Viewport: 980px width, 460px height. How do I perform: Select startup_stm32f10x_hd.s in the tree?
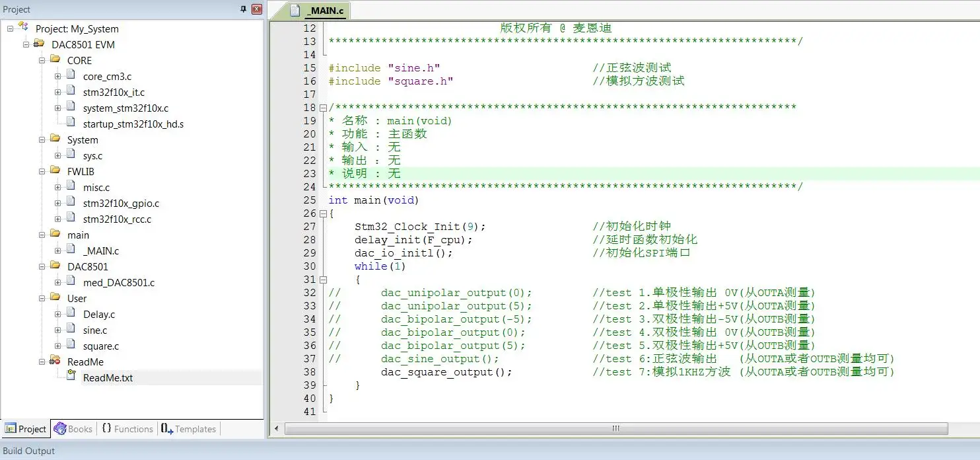[133, 124]
